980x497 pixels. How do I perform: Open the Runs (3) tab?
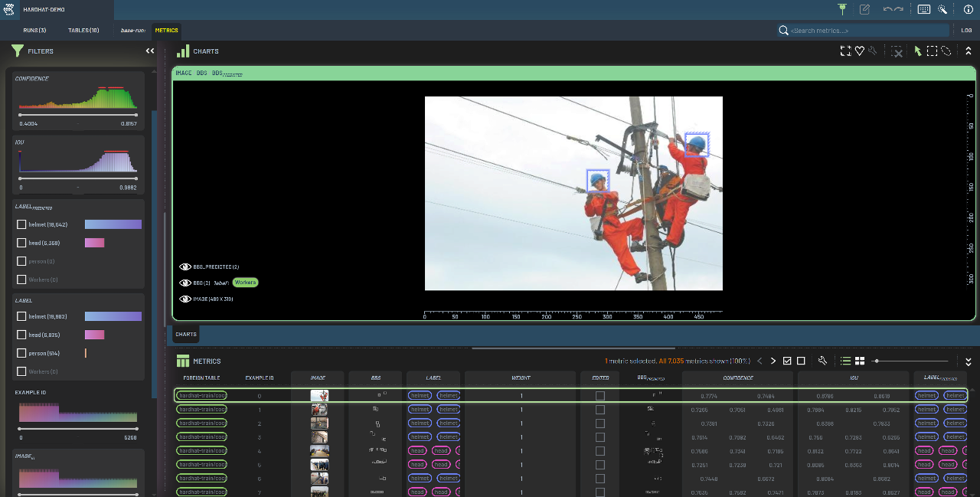[34, 31]
